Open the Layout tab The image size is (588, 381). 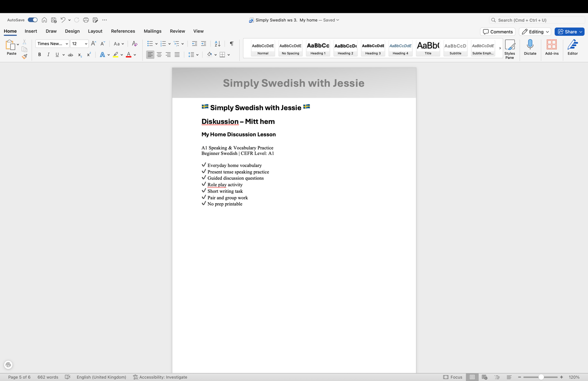[95, 31]
